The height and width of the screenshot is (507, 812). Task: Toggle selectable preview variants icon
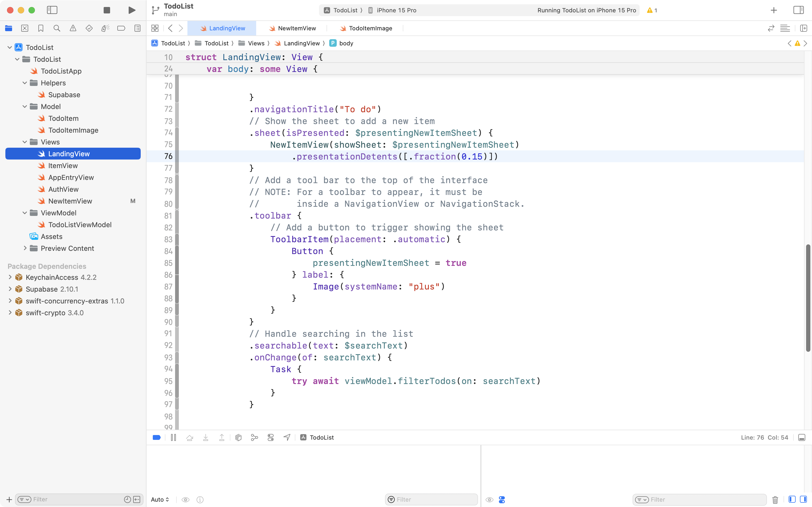tap(271, 437)
